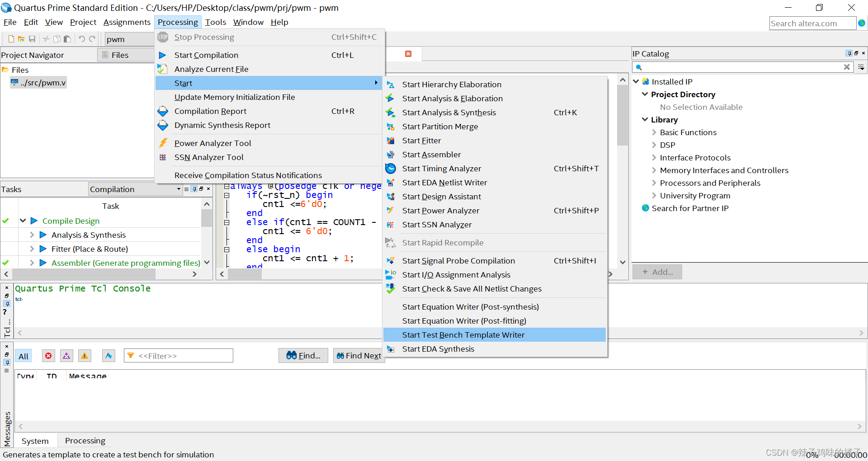Click the code editor vertical scrollbar thumb
Screen dimensions: 868x461
point(623,115)
